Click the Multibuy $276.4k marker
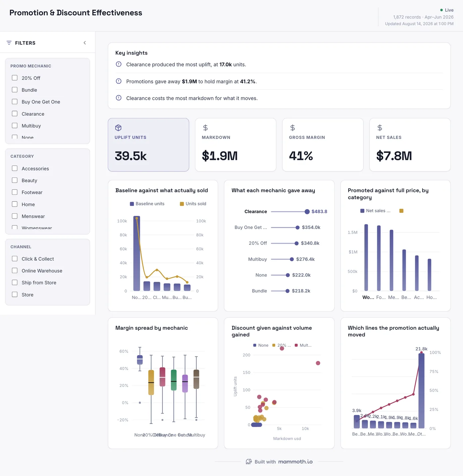Viewport: 463px width, 476px height. pos(292,259)
